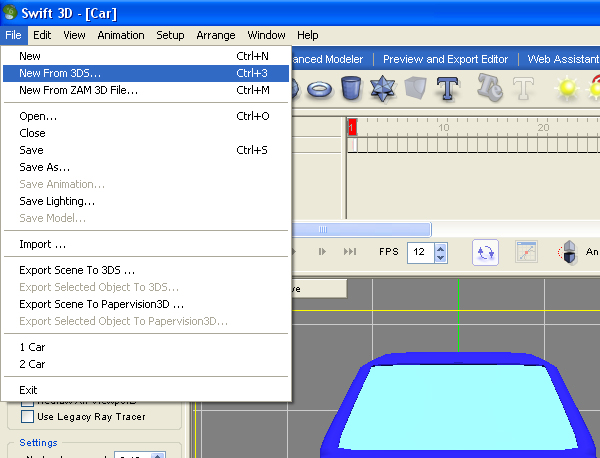Viewport: 600px width, 458px height.
Task: Click the grayed Save Animation... entry
Action: point(146,184)
